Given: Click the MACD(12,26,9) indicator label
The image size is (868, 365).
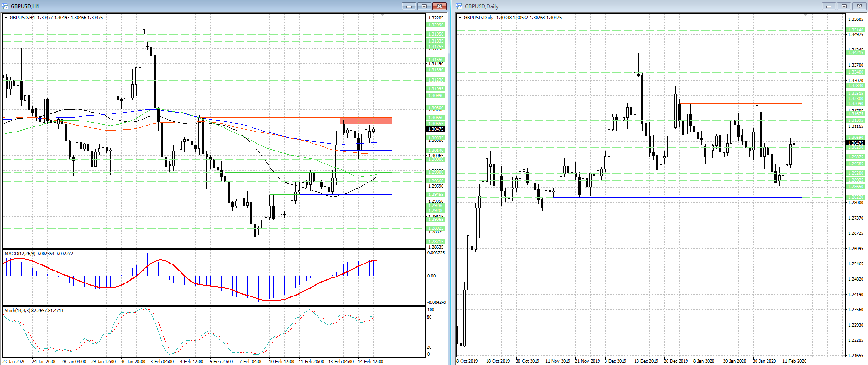Looking at the screenshot, I should tap(39, 254).
